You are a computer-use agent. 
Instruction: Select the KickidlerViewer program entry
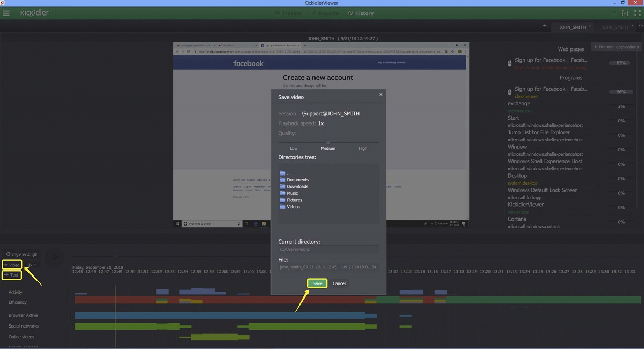[x=525, y=205]
